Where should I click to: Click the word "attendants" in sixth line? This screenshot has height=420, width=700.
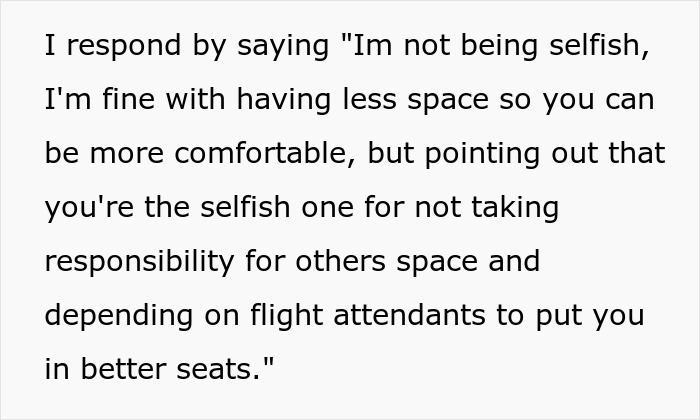point(409,315)
